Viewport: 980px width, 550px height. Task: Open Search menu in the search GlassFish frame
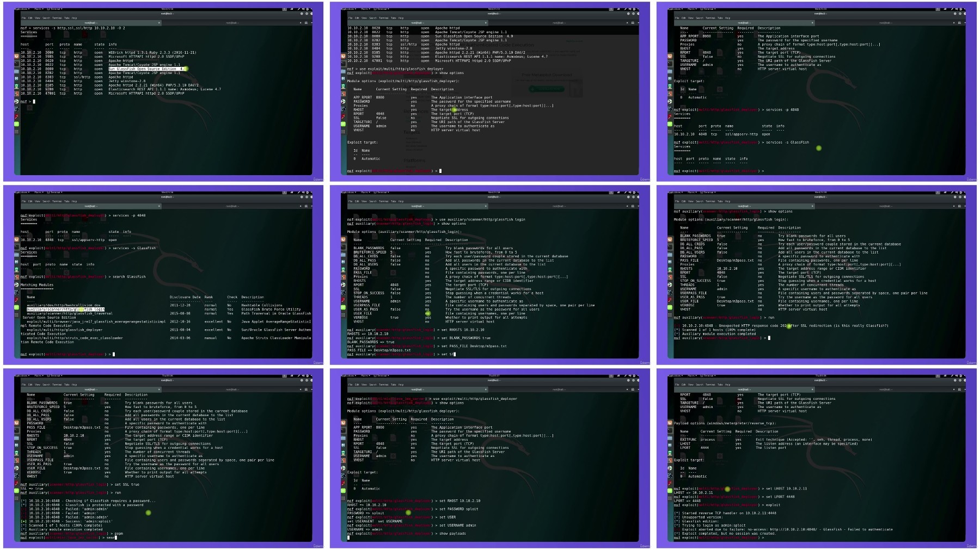(46, 201)
